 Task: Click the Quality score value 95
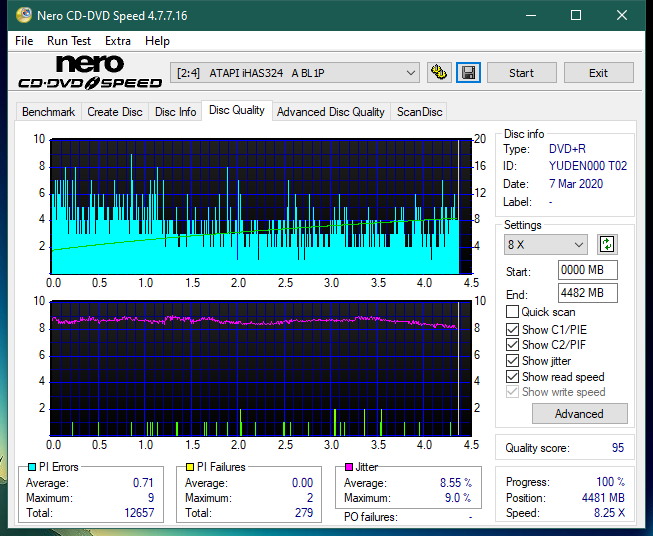pyautogui.click(x=618, y=448)
